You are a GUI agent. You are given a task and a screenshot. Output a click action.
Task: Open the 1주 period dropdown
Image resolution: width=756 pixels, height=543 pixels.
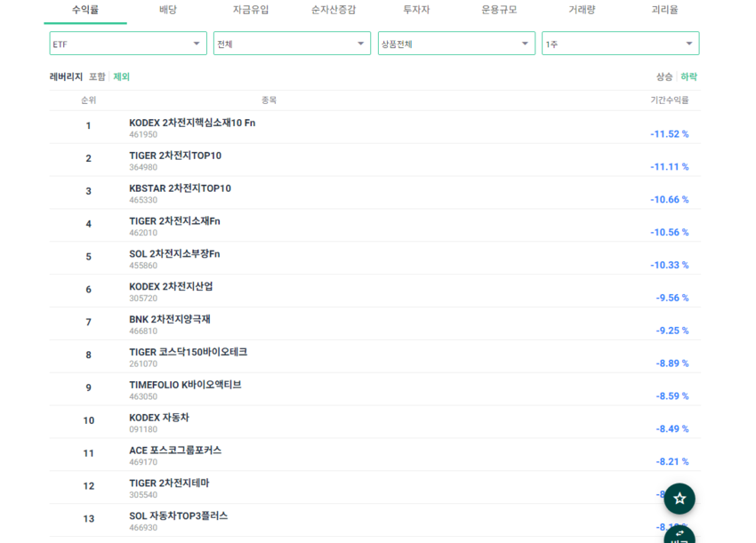[621, 44]
